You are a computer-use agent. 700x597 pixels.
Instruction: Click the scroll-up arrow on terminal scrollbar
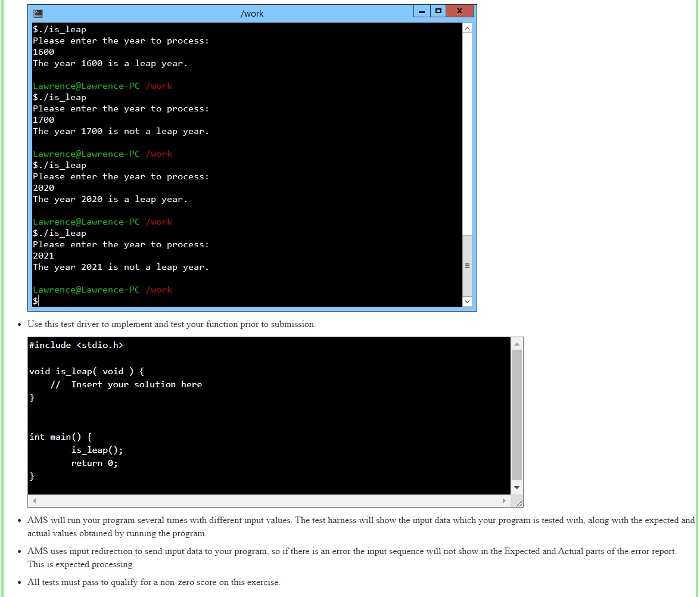pyautogui.click(x=467, y=27)
